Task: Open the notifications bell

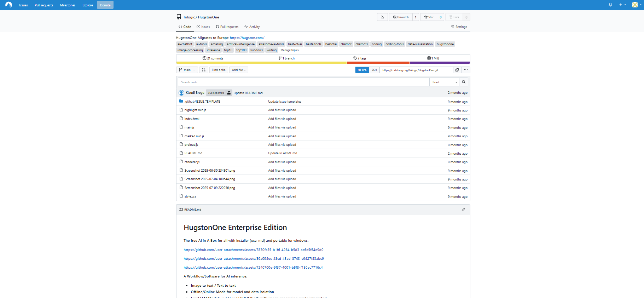Action: 610,5
